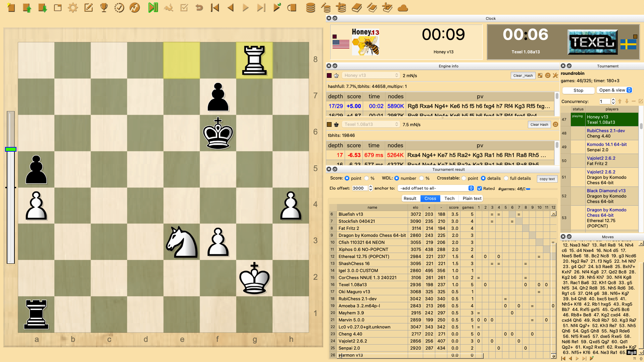Switch to the Tech tab

449,198
